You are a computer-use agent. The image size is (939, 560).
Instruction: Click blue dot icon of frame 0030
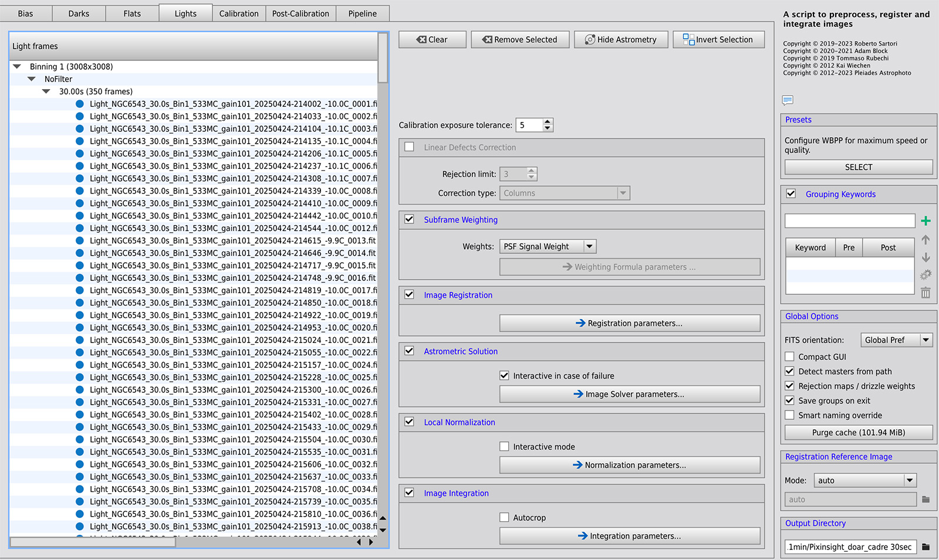tap(80, 439)
